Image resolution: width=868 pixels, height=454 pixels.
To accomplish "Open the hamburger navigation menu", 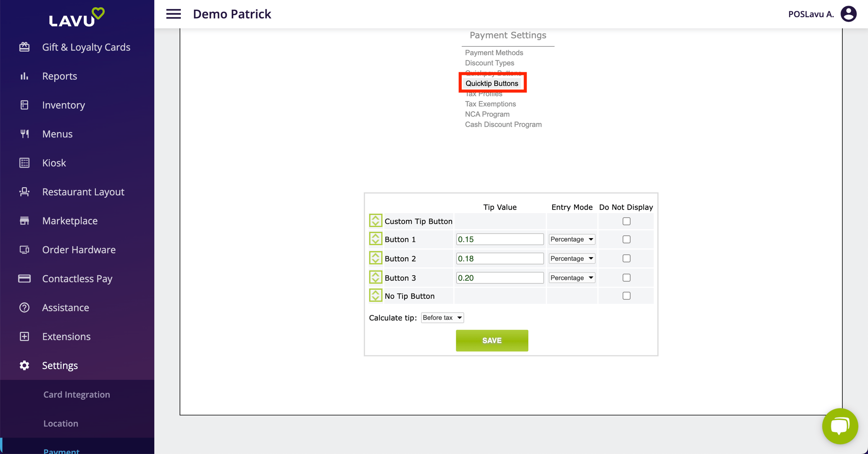I will [173, 14].
